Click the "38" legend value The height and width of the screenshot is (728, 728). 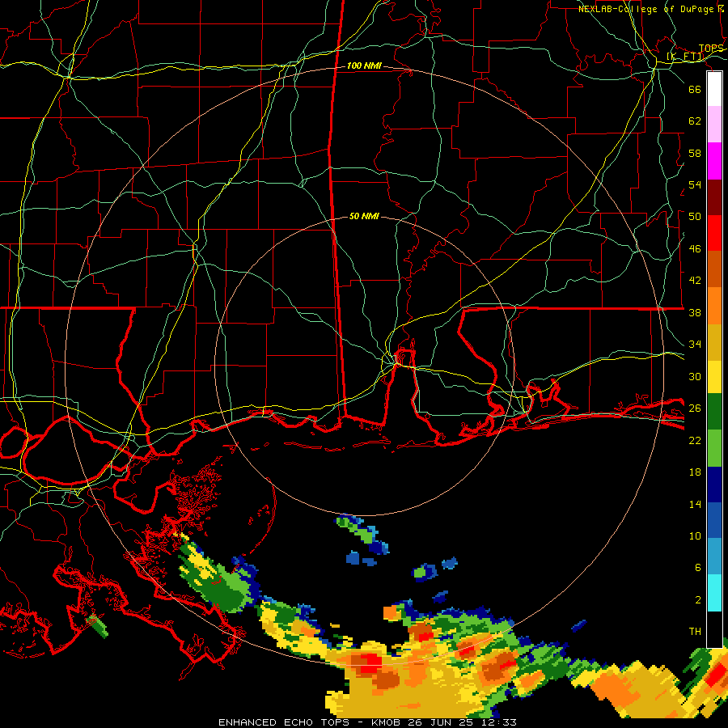pos(695,312)
